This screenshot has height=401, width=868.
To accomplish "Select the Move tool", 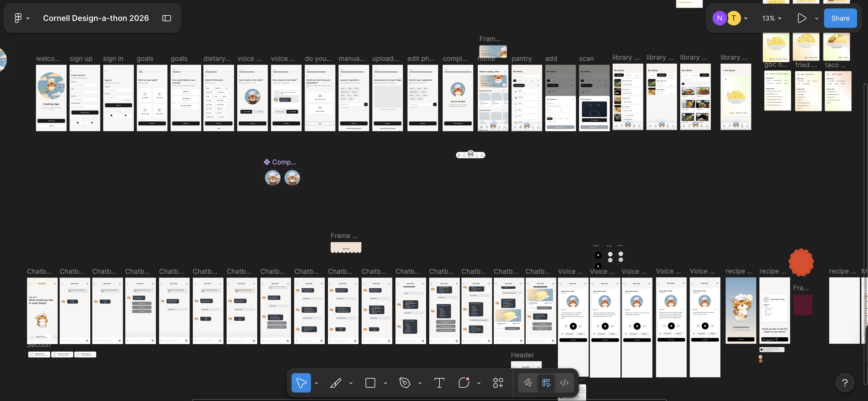I will pos(301,383).
